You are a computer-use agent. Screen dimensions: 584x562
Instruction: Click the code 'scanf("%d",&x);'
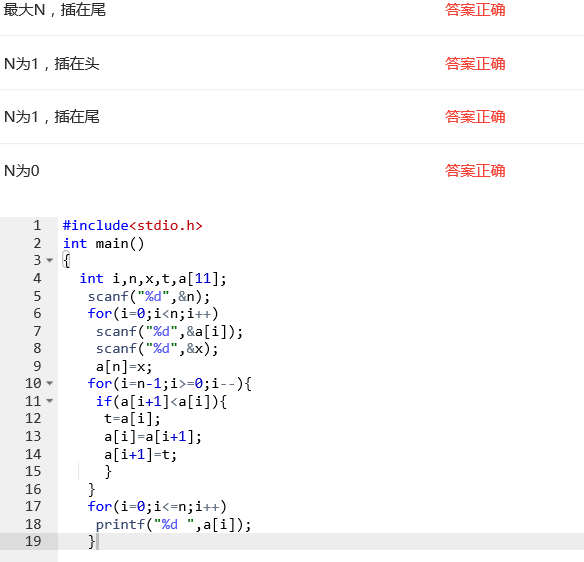pyautogui.click(x=157, y=349)
